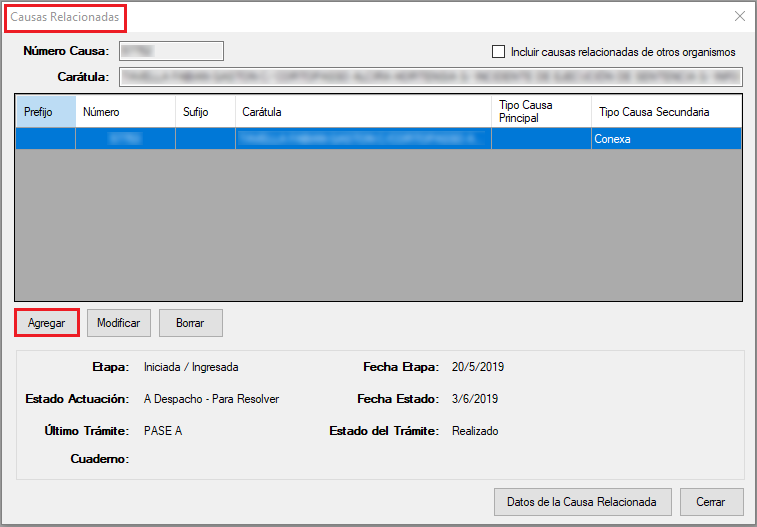Open Datos de la Causa Relacionada
The image size is (757, 527).
tap(582, 501)
